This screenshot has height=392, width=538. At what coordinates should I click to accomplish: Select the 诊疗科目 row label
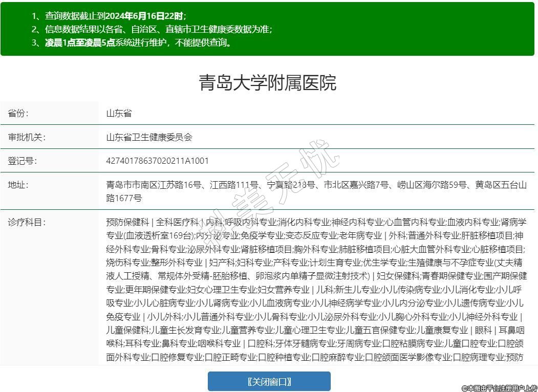(27, 222)
